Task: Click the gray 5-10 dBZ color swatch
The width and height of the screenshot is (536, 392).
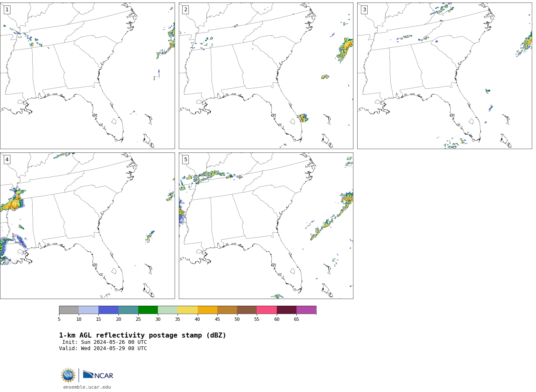Action: pyautogui.click(x=69, y=310)
